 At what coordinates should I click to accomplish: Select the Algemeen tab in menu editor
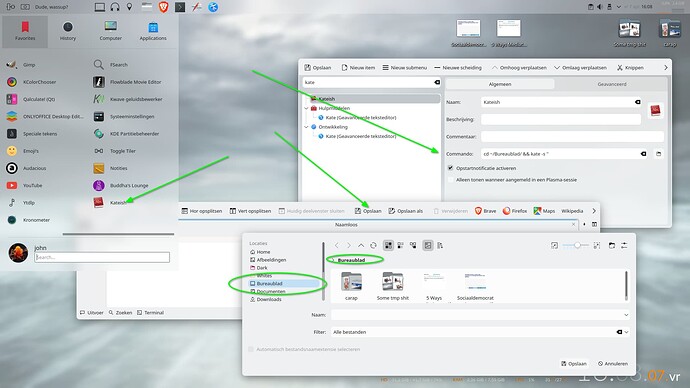(500, 84)
